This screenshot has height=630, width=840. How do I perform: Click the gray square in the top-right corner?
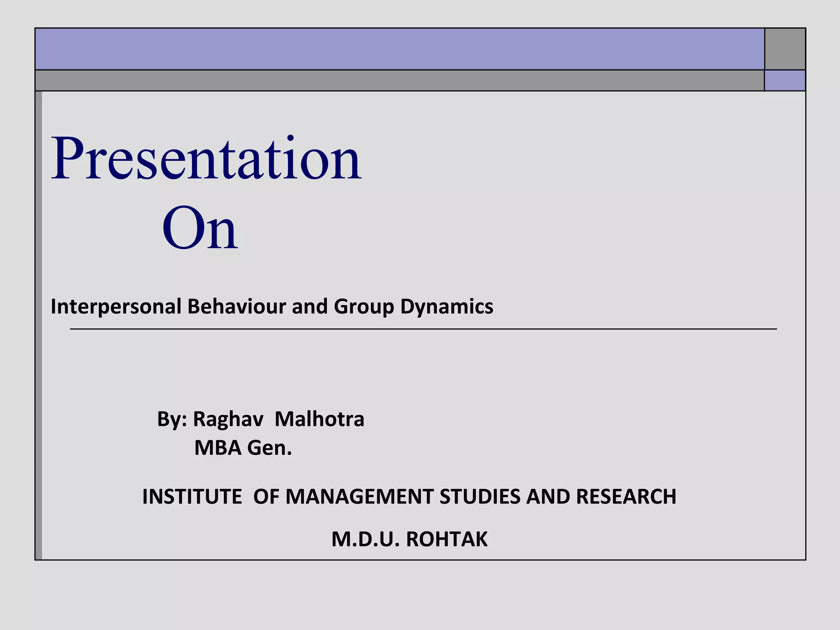[x=785, y=49]
